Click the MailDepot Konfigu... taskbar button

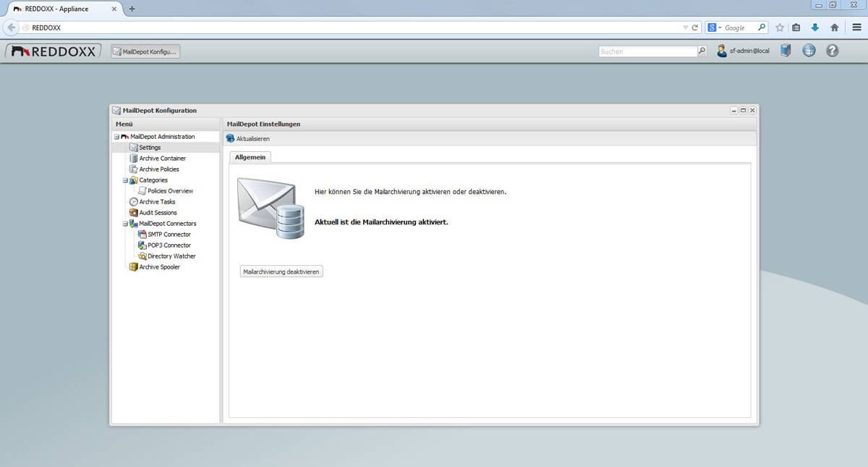[x=145, y=51]
